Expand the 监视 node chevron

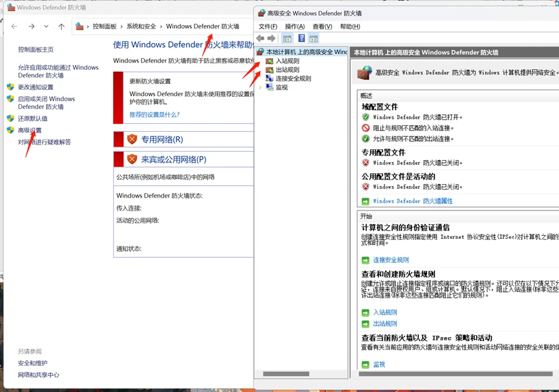(260, 87)
